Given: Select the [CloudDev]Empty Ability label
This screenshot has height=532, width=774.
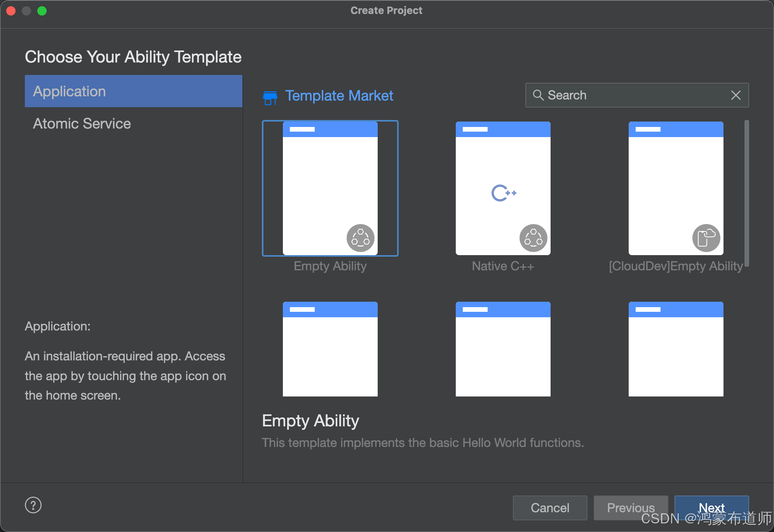Looking at the screenshot, I should (x=675, y=266).
